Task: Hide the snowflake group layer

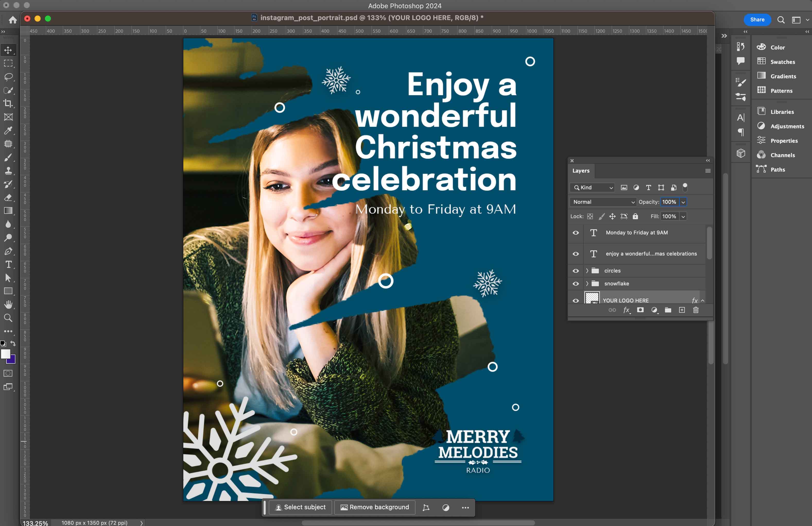Action: coord(576,284)
